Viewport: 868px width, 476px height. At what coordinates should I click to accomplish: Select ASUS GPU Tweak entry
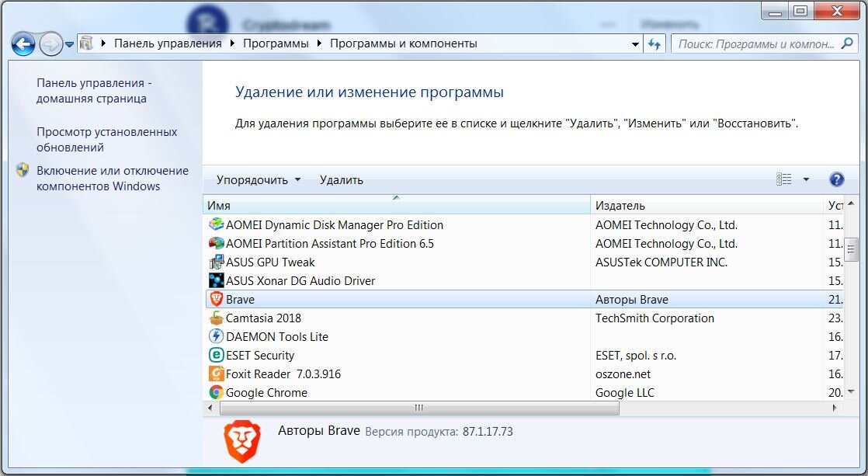(x=270, y=262)
